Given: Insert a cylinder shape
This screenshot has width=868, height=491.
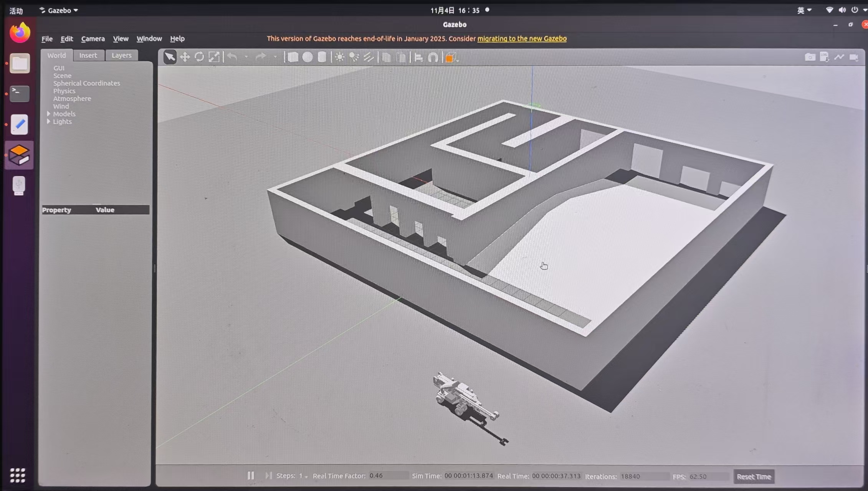Looking at the screenshot, I should click(322, 57).
